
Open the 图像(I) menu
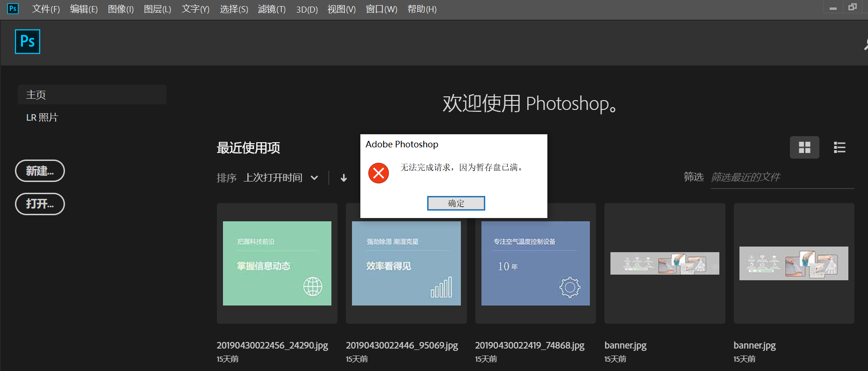(x=121, y=9)
